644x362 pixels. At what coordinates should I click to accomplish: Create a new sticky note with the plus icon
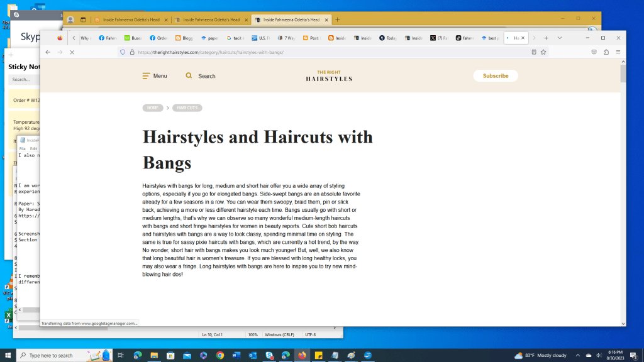pyautogui.click(x=10, y=55)
